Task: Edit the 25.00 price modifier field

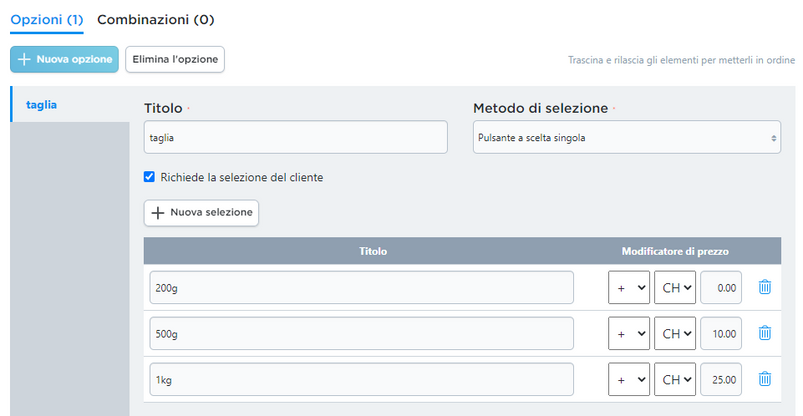Action: click(721, 380)
